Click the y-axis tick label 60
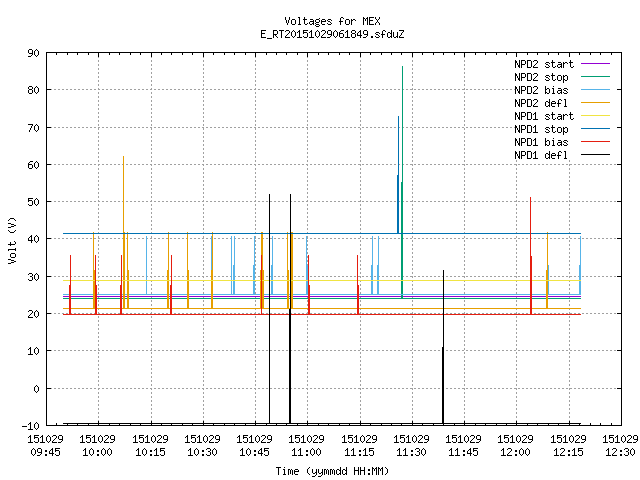 [33, 165]
